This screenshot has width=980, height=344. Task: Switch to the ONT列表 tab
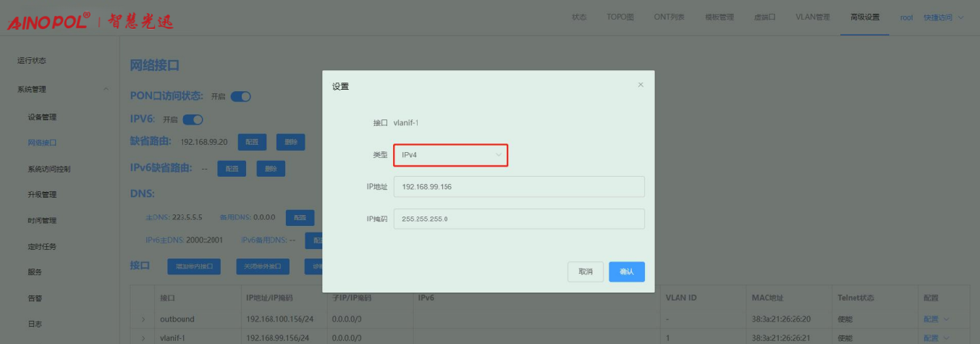pos(669,17)
